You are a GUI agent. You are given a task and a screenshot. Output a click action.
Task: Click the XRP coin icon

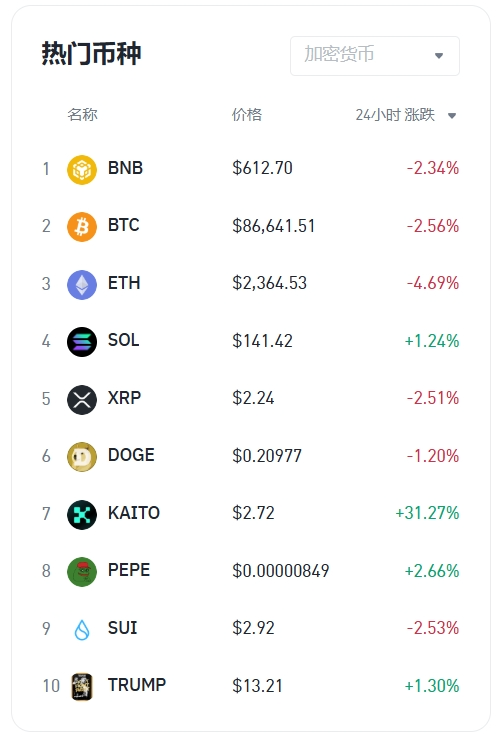(82, 400)
